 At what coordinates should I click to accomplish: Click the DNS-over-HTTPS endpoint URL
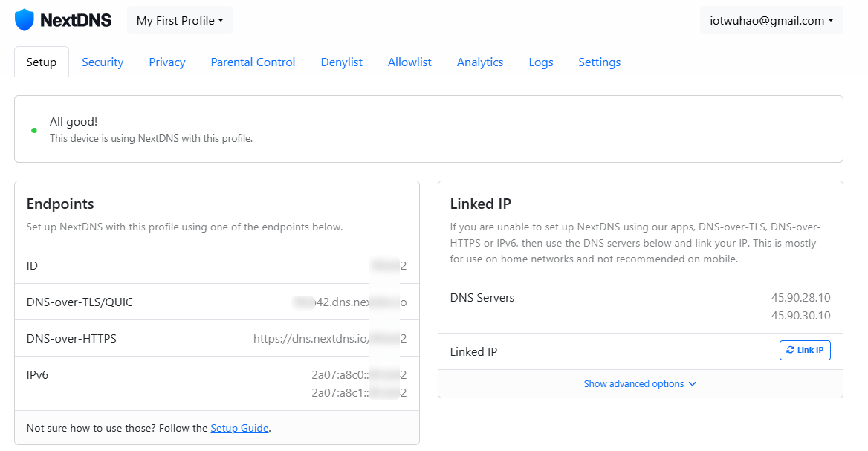(x=330, y=339)
